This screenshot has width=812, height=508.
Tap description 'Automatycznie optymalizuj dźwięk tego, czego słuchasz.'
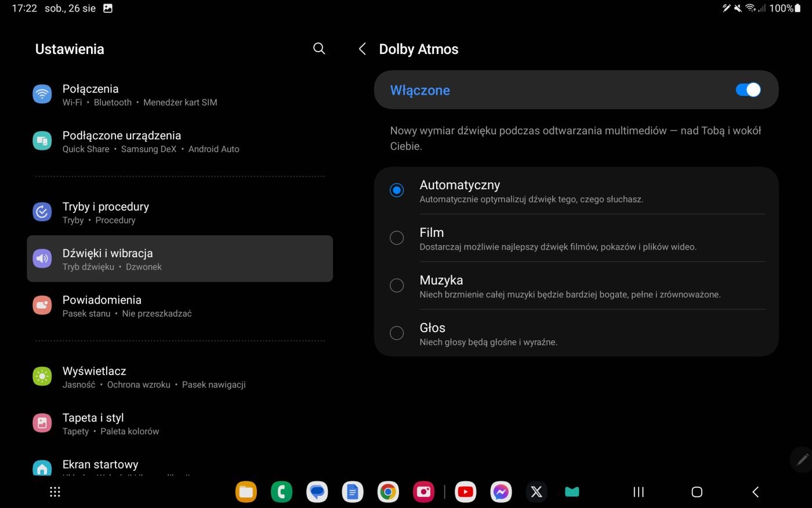tap(531, 199)
